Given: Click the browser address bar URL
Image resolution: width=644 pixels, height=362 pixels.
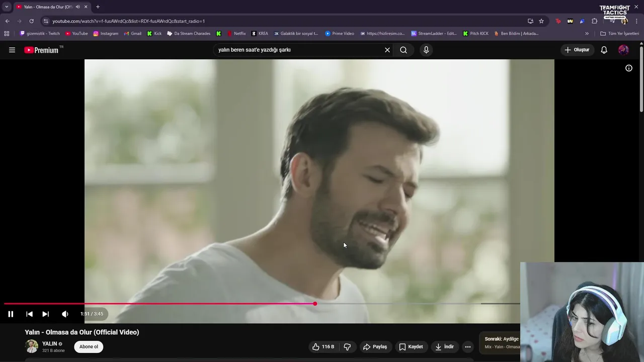Looking at the screenshot, I should (129, 21).
